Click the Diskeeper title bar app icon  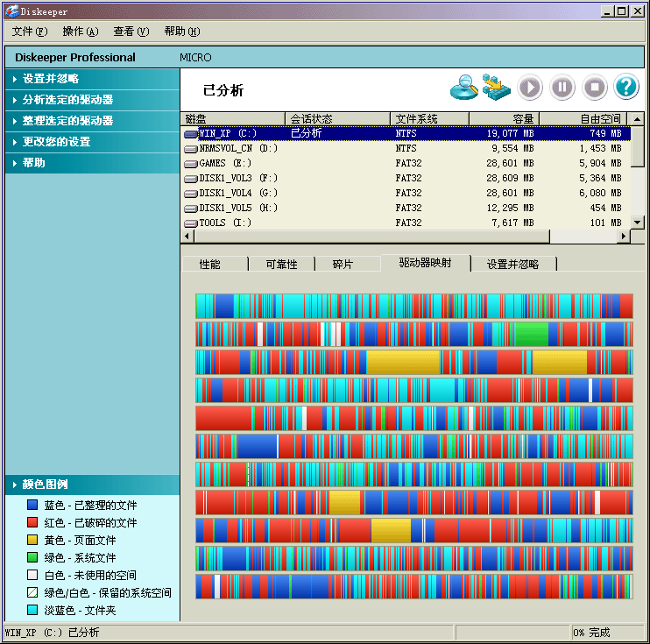12,11
